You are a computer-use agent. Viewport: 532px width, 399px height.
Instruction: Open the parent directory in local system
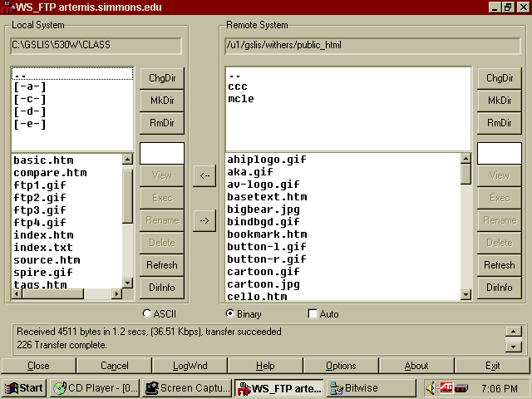(x=20, y=74)
